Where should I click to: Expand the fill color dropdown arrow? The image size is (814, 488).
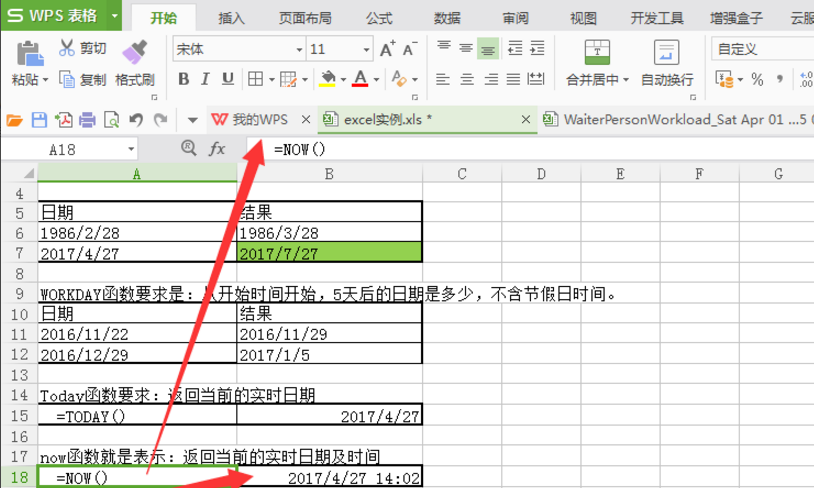[x=343, y=79]
